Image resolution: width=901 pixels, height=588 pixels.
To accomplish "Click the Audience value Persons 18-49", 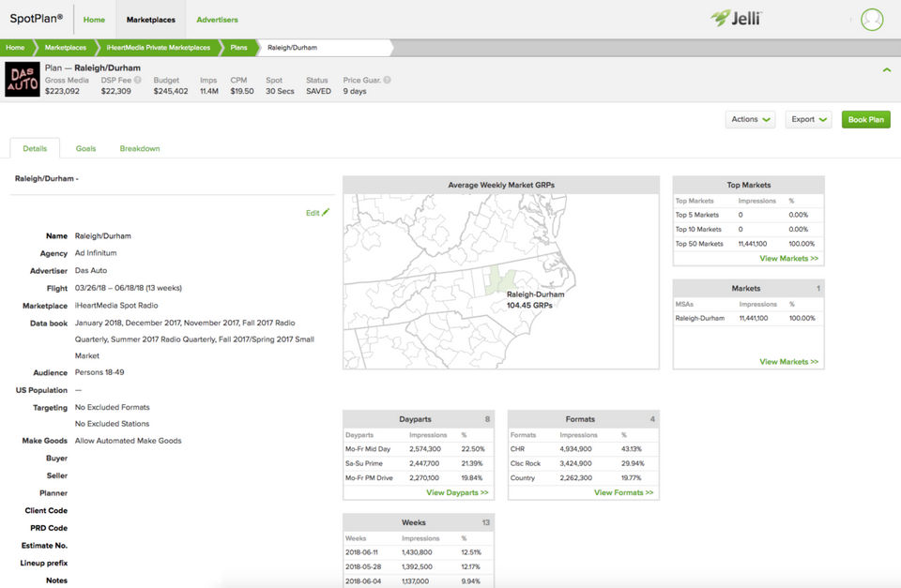I will (99, 372).
